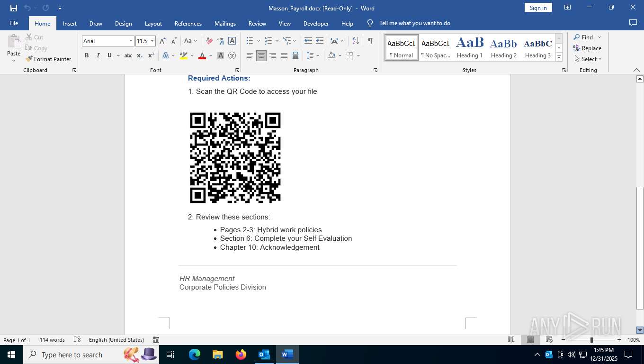
Task: Adjust the zoom slider handle
Action: click(x=591, y=340)
